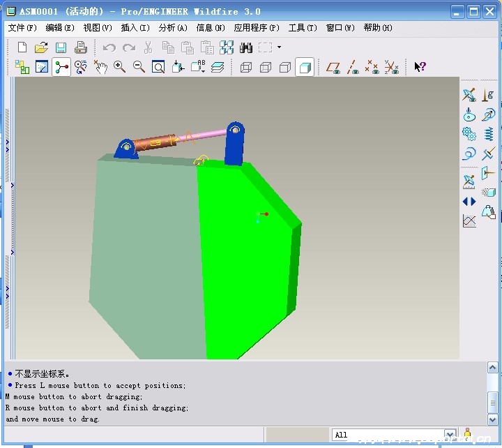Click the Redo arrow

coord(129,47)
